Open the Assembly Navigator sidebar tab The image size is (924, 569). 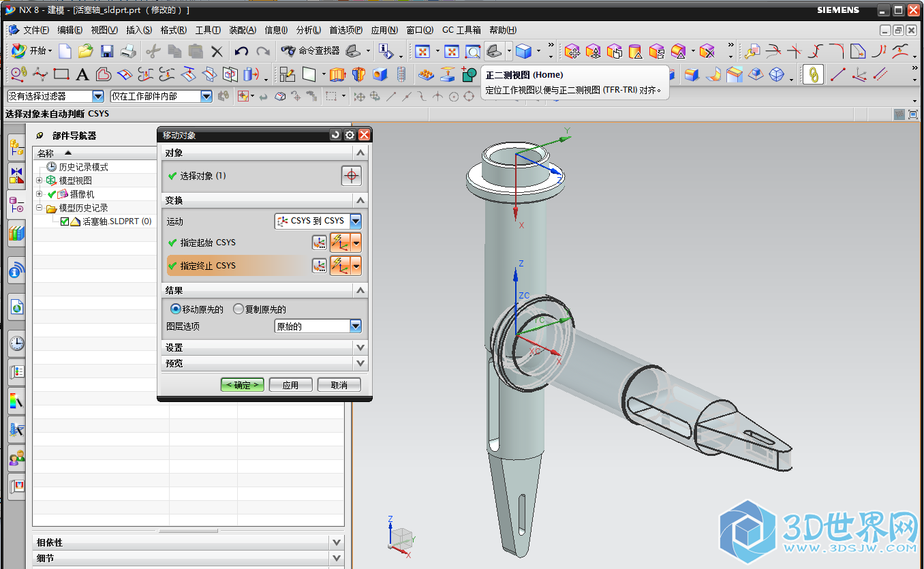(16, 147)
